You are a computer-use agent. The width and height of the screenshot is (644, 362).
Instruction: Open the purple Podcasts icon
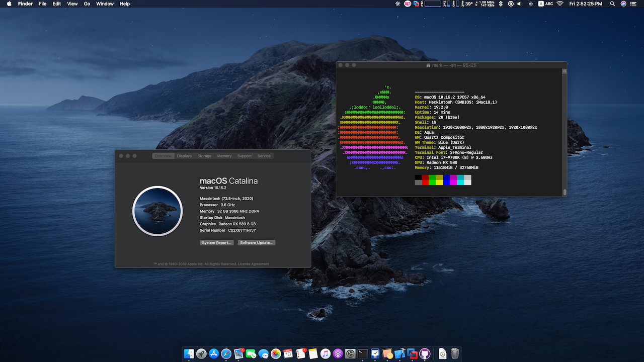click(x=338, y=354)
